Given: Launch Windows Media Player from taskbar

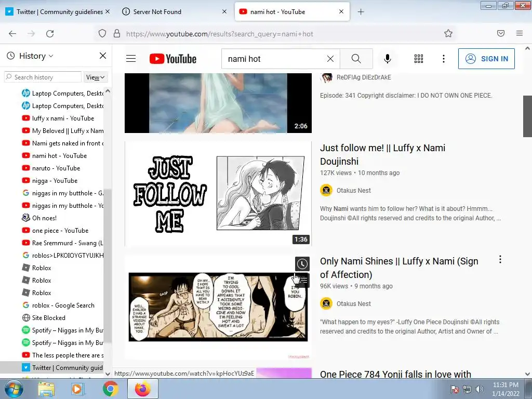Looking at the screenshot, I should click(77, 389).
